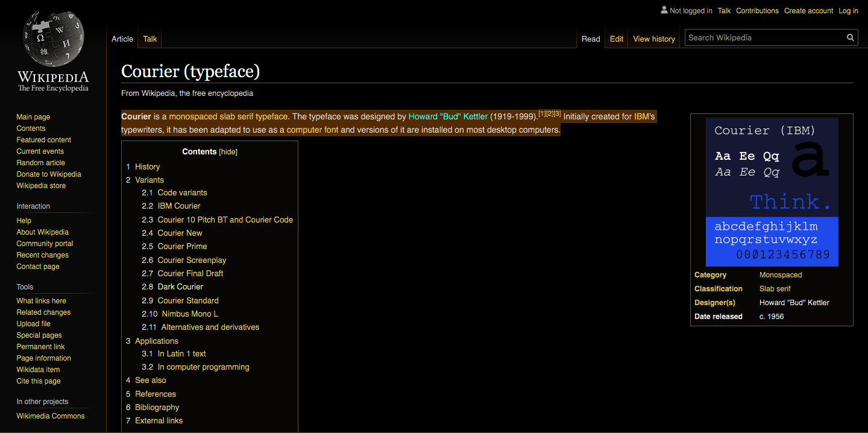The image size is (868, 433).
Task: Open Wikimedia Commons link
Action: pos(51,416)
